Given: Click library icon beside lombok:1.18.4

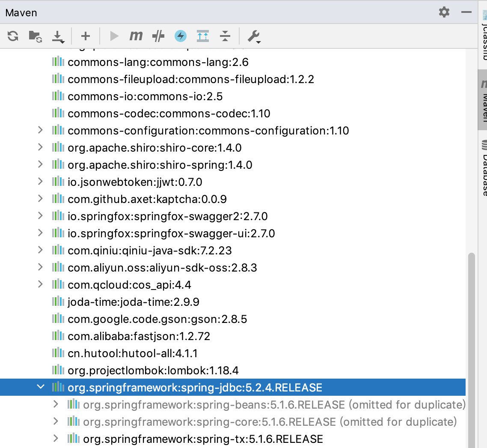Looking at the screenshot, I should (58, 370).
